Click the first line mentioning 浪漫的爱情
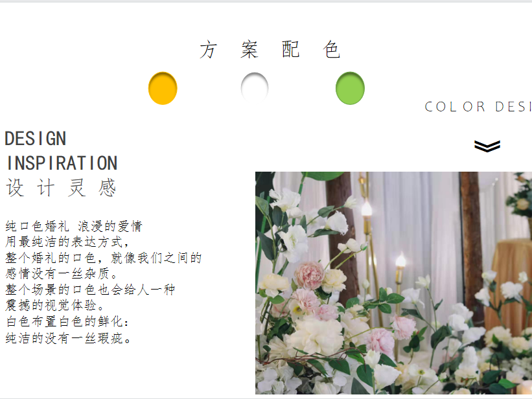The image size is (532, 399). [74, 226]
